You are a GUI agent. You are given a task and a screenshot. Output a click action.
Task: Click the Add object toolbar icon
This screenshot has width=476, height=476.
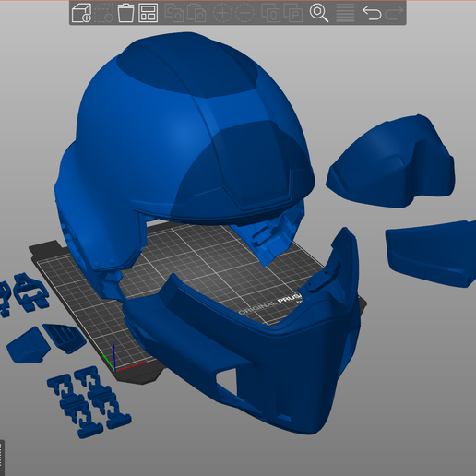coord(81,13)
